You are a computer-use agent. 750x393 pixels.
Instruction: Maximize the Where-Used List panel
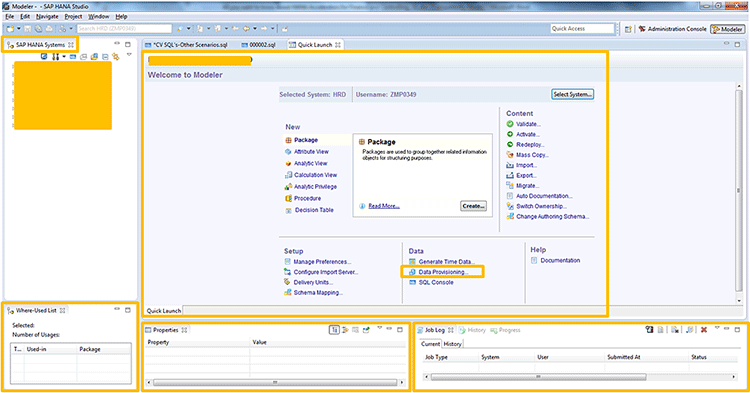128,310
